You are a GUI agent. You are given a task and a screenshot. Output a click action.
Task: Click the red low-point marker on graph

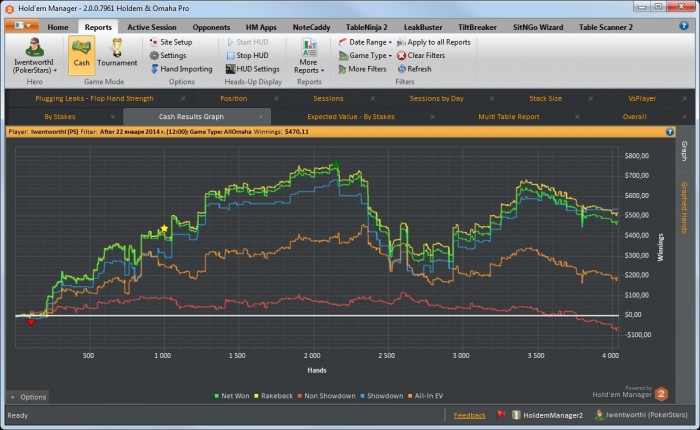tap(31, 322)
